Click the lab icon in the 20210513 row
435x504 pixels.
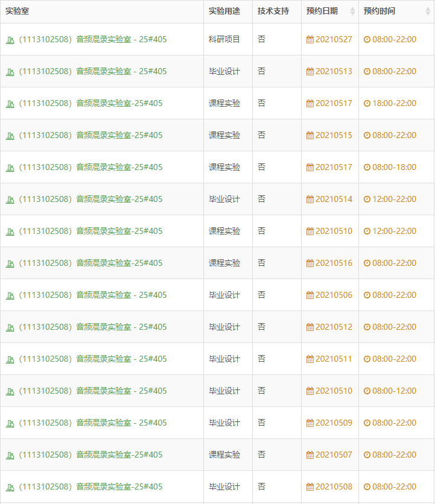[x=10, y=72]
